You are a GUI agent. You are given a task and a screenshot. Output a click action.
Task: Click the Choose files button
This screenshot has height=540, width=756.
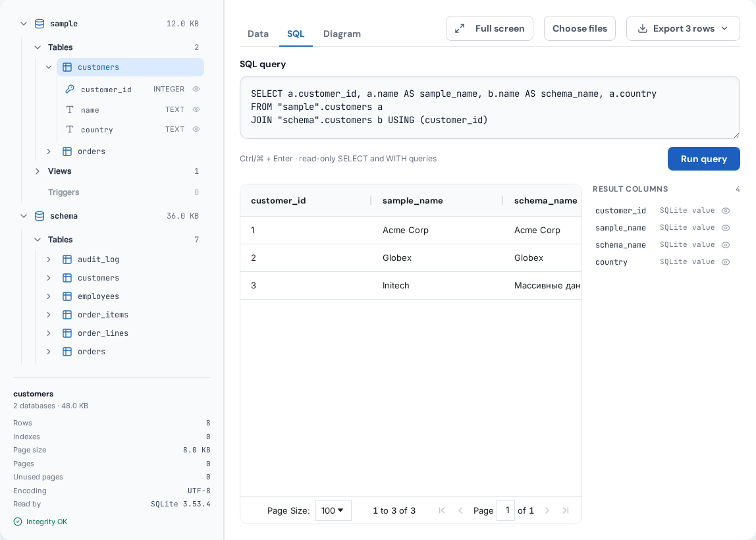[580, 28]
